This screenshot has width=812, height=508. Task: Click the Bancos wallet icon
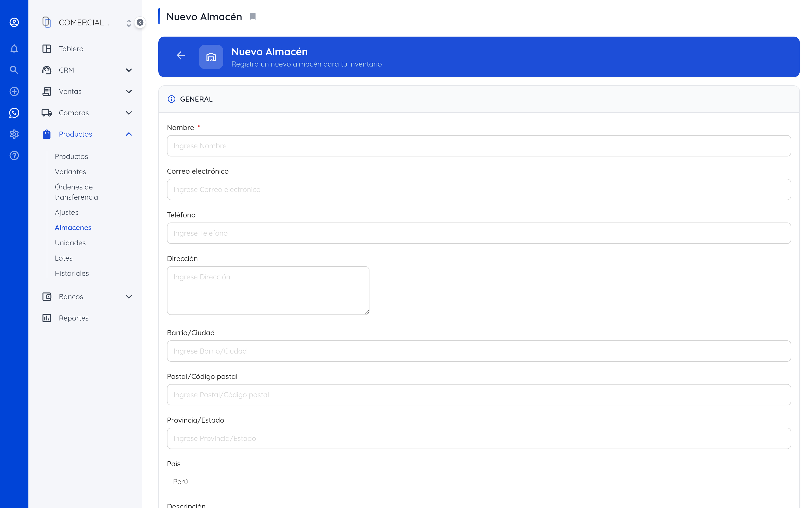(47, 297)
